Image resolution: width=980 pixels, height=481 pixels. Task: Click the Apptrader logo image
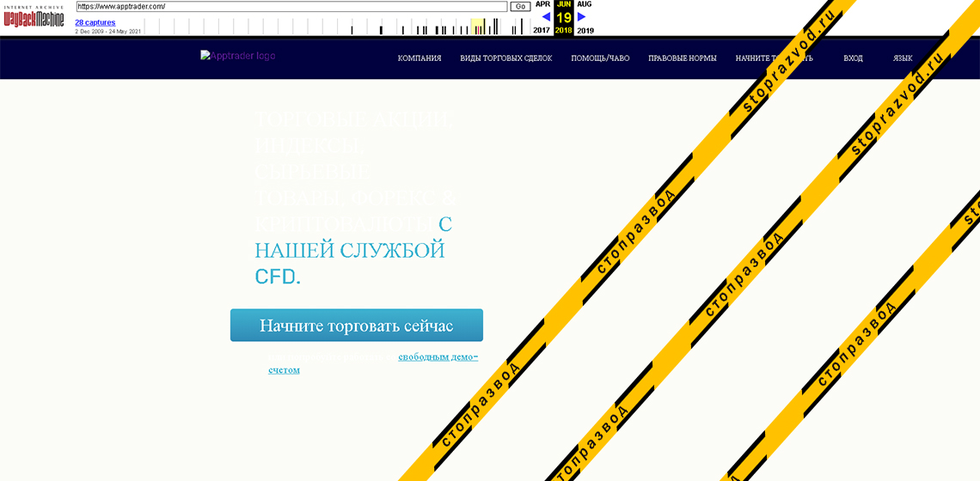tap(237, 56)
